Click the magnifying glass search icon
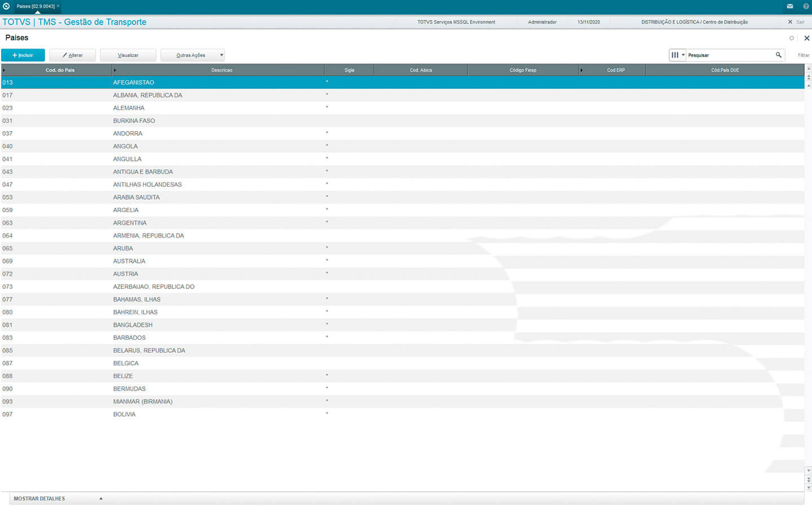 click(x=779, y=55)
